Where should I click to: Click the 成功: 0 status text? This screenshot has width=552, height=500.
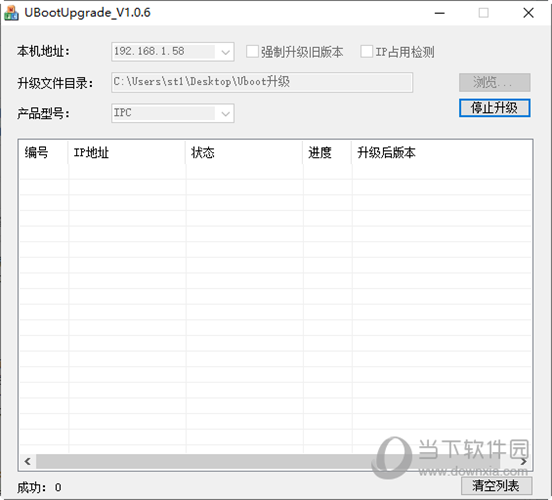coord(39,488)
